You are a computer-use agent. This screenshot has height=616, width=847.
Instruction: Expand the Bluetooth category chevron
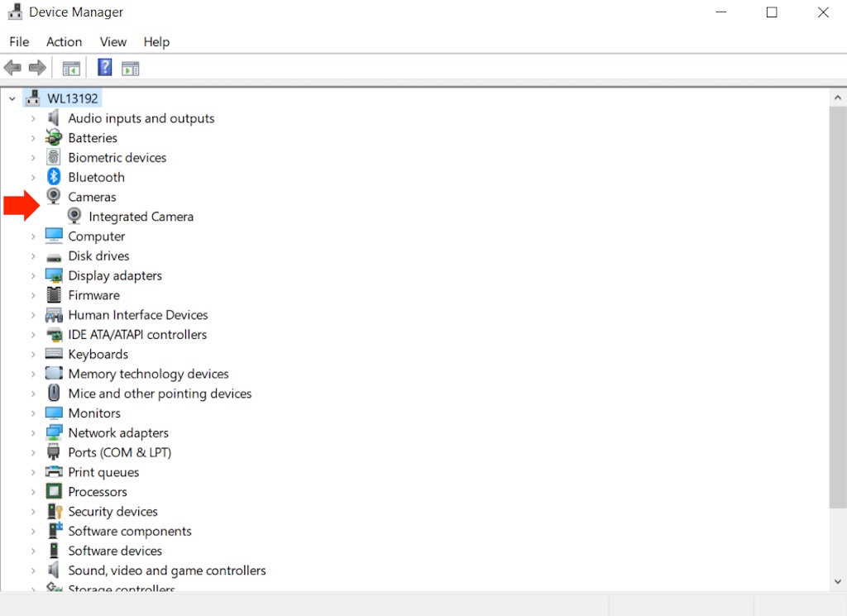[33, 177]
